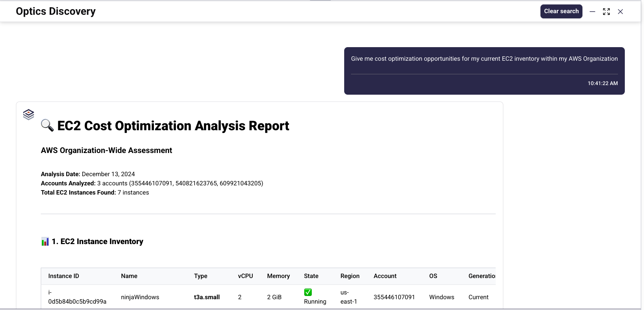Click the State column header
Screen dimensions: 644x310
coord(311,276)
